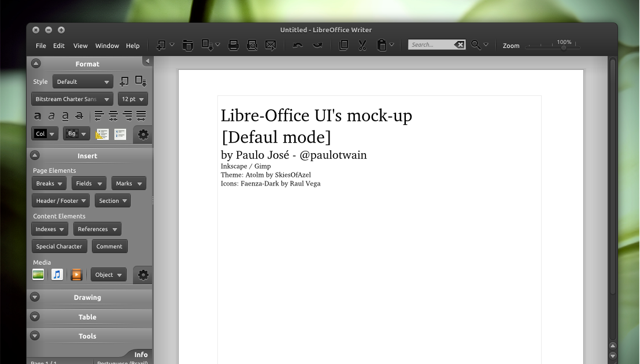Open the Edit menu
This screenshot has width=640, height=364.
tap(59, 46)
